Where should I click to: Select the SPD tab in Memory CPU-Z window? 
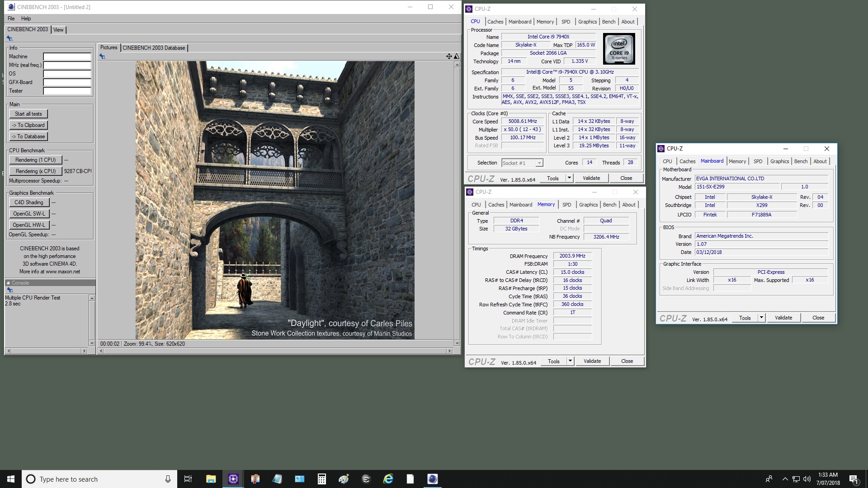566,205
